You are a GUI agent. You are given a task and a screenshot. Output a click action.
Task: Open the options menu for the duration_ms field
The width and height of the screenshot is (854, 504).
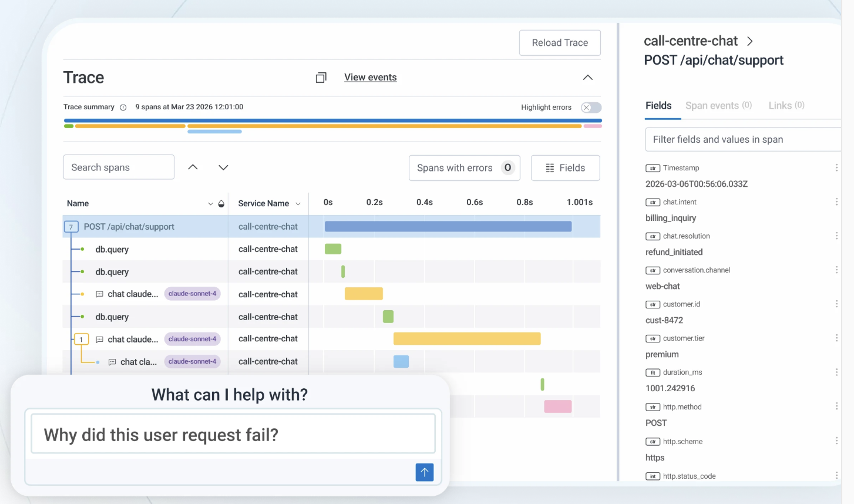click(x=836, y=372)
